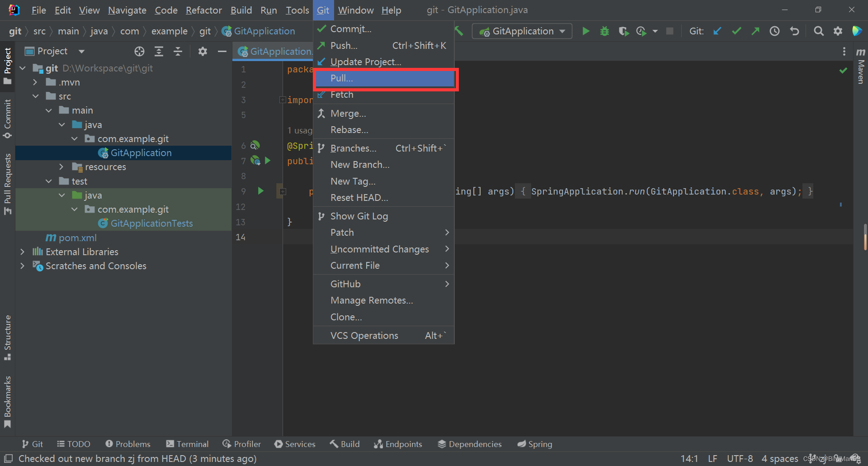Viewport: 868px width, 466px height.
Task: Click the Debug bug icon
Action: pyautogui.click(x=604, y=31)
